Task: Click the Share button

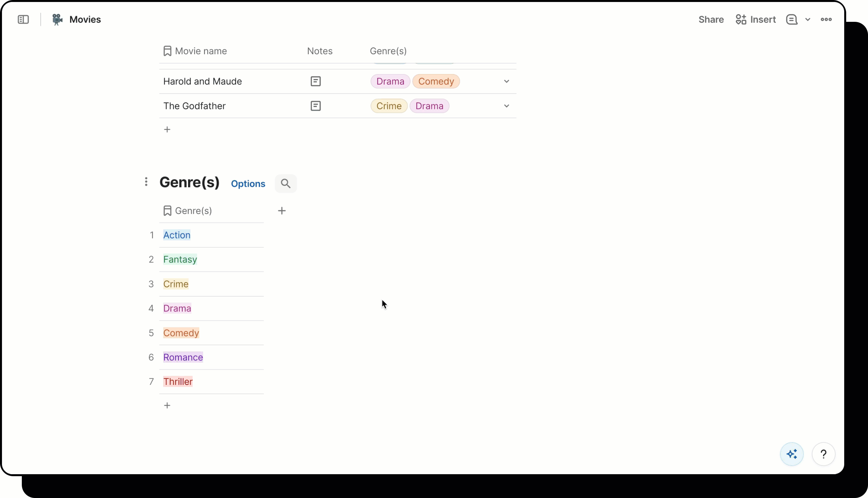Action: pos(711,20)
